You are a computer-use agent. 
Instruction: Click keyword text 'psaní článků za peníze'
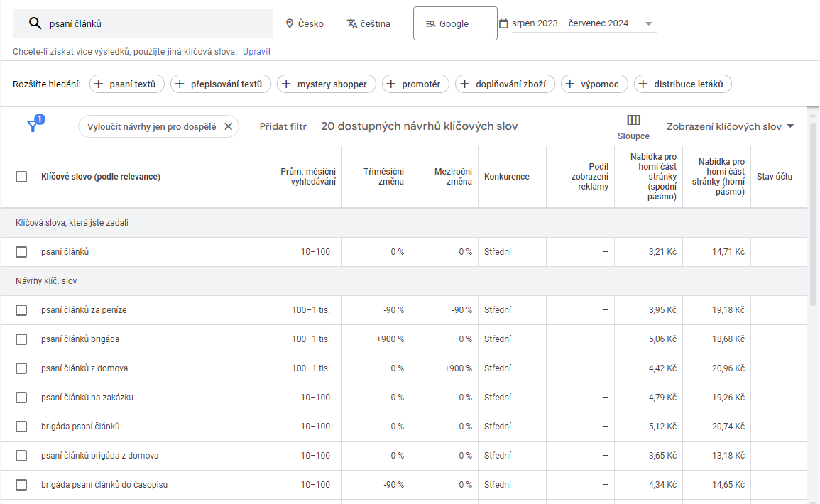[x=84, y=310]
